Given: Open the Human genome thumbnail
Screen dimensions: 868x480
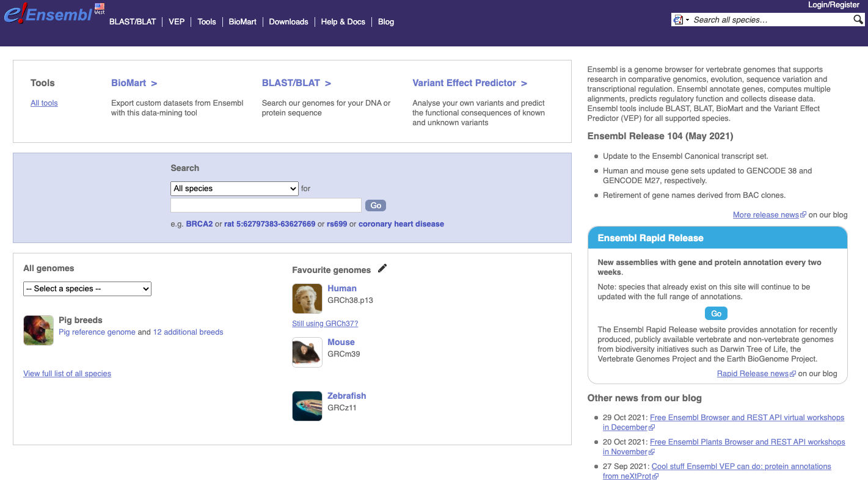Looking at the screenshot, I should coord(307,299).
